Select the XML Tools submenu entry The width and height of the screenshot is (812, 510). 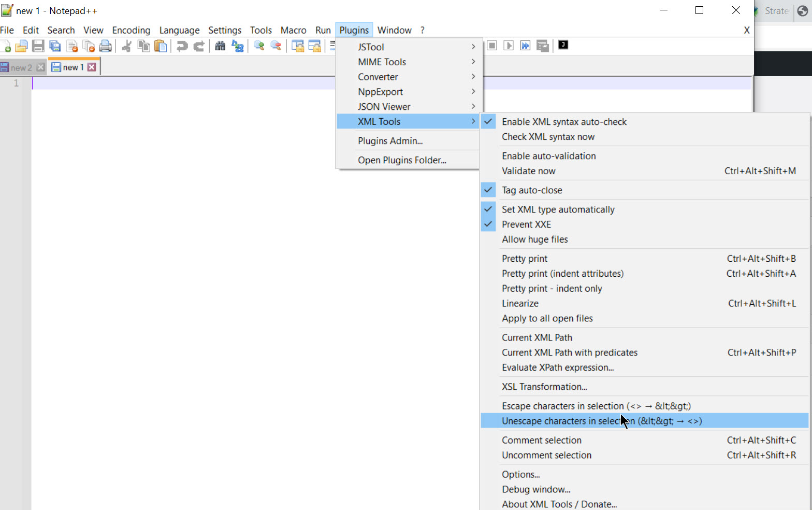pos(408,122)
